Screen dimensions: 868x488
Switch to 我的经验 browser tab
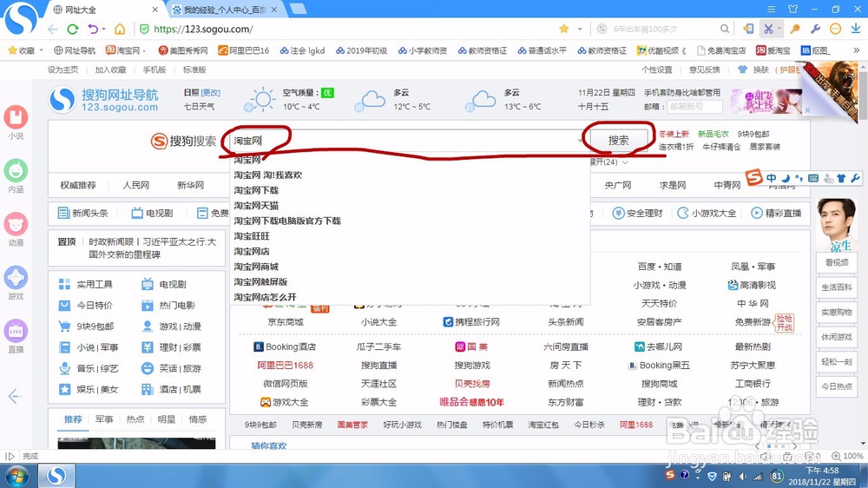(224, 10)
